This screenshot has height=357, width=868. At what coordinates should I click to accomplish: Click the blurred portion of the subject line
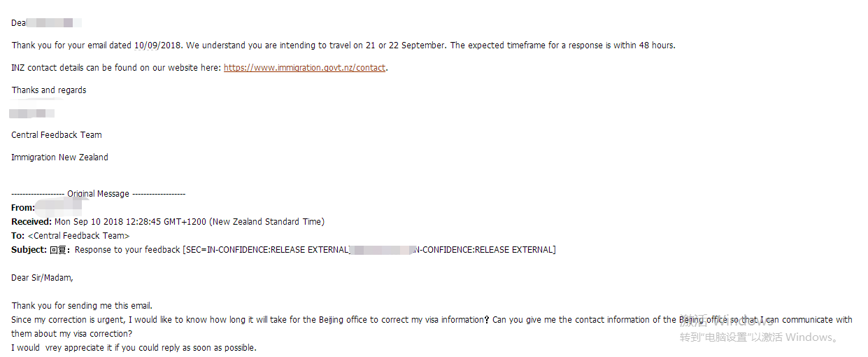(381, 250)
